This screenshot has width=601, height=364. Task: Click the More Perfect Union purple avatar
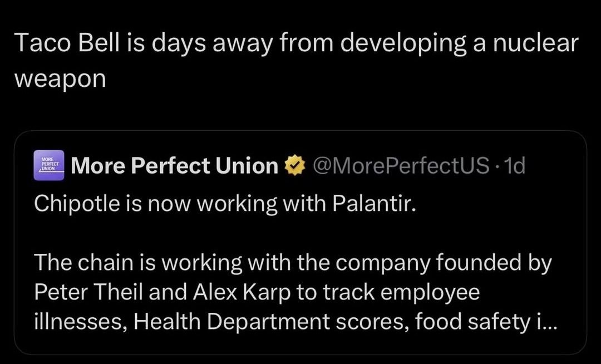coord(49,165)
